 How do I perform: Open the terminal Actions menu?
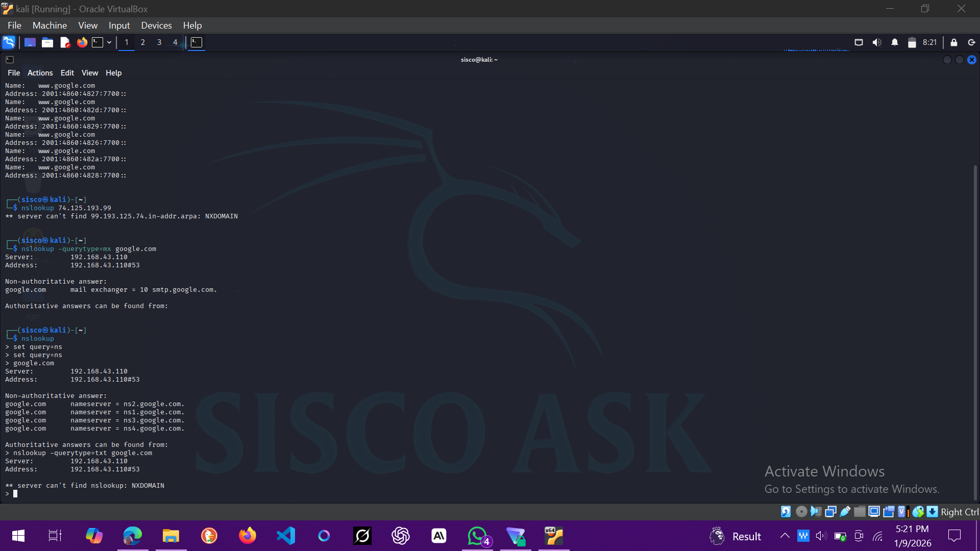pos(40,73)
